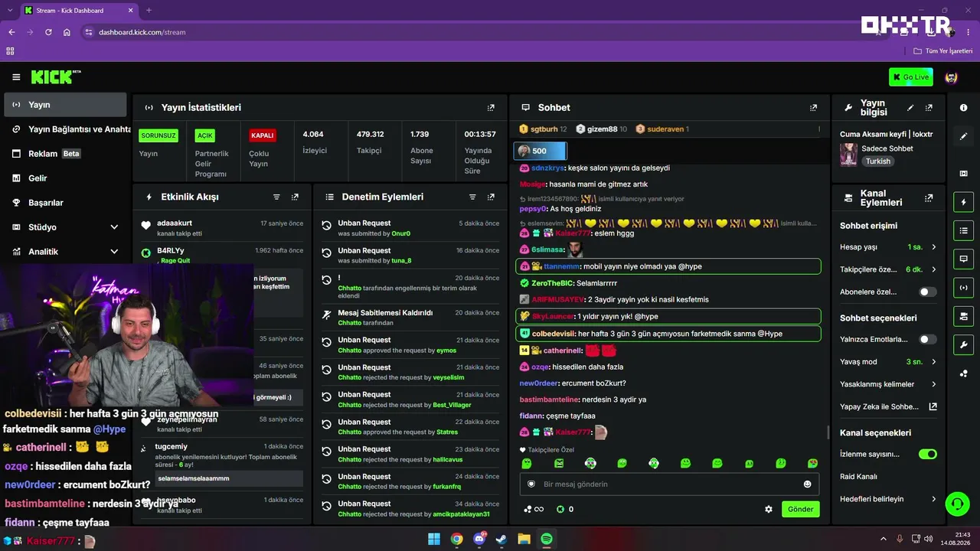Open the Hesap yaşı setting arrow
Image resolution: width=980 pixels, height=551 pixels.
934,247
